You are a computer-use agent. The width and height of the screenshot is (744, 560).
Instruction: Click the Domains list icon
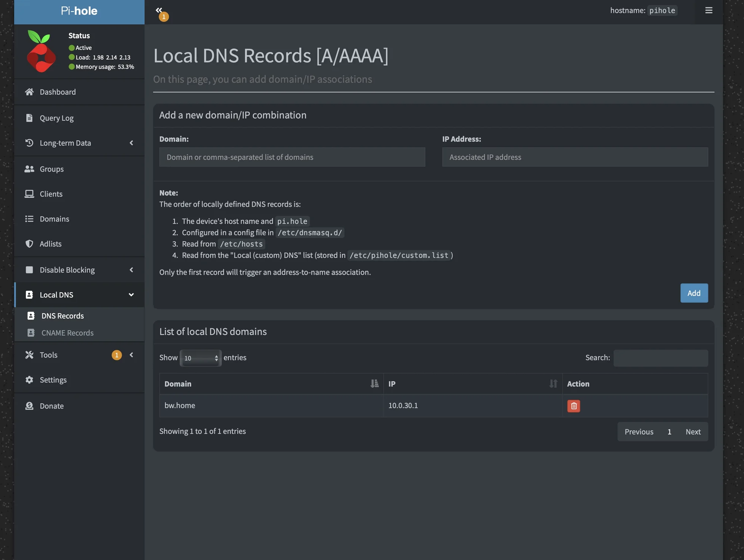coord(29,219)
